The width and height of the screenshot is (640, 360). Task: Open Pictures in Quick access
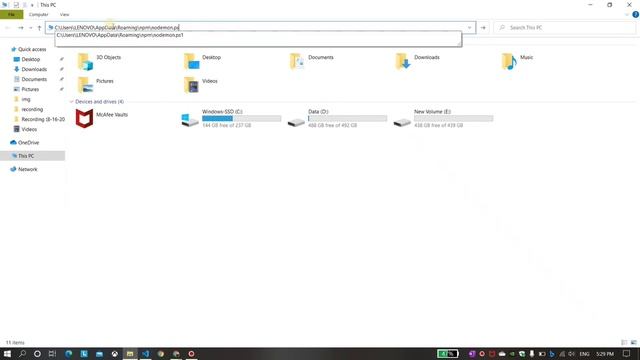(30, 89)
